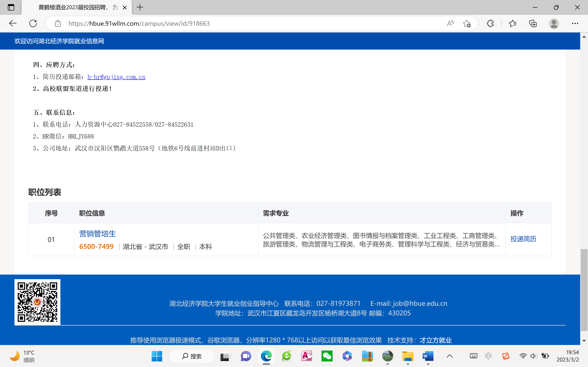This screenshot has height=367, width=588.
Task: View site information lock icon
Action: [58, 23]
